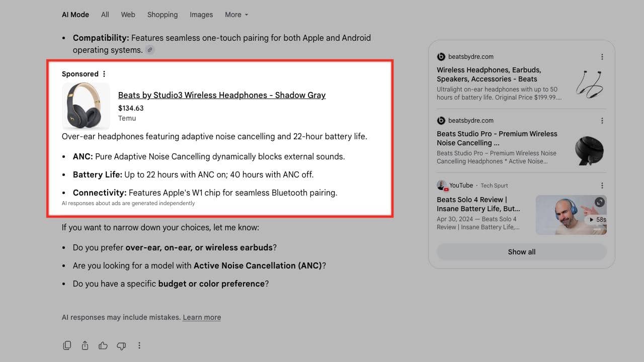Open the Beats by Studio3 Wireless Headphones link
Viewport: 644px width, 362px height.
coord(222,95)
